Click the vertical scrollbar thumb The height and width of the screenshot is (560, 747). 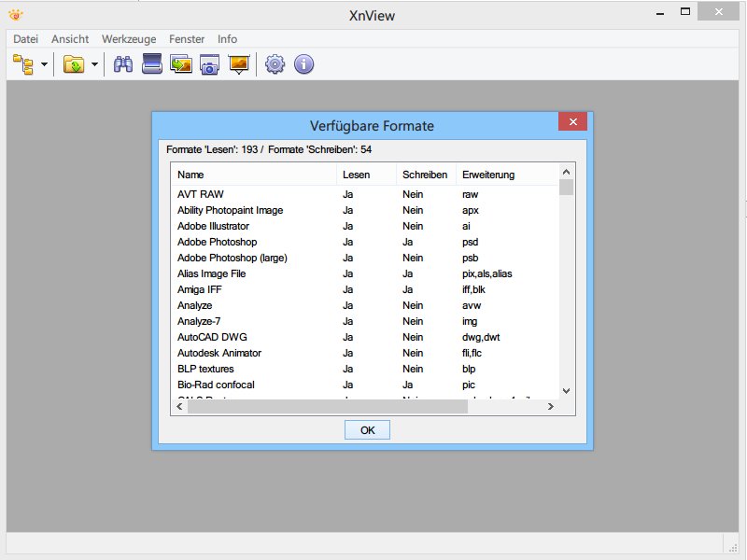click(566, 188)
